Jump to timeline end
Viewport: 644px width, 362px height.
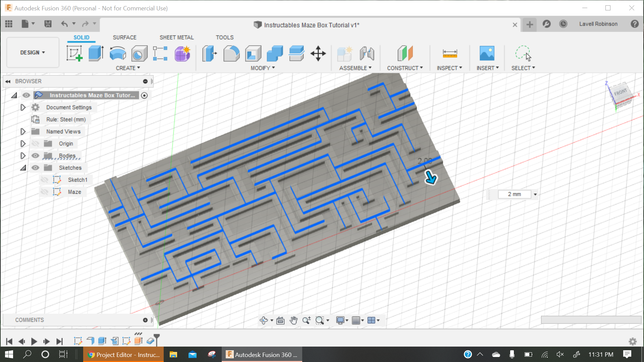coord(59,341)
